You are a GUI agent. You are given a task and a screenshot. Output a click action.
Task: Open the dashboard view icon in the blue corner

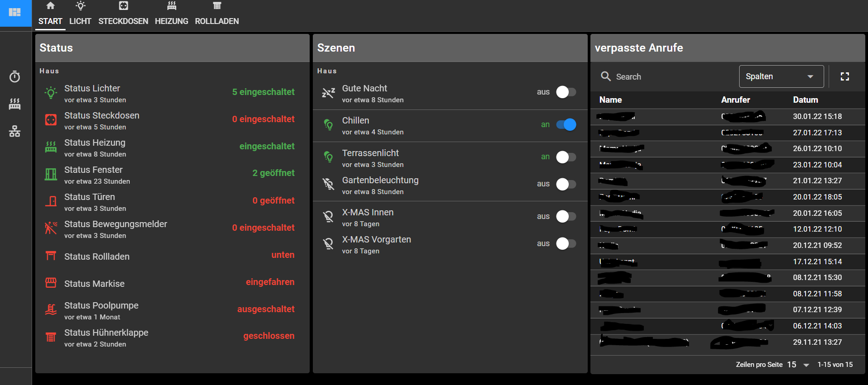click(15, 12)
